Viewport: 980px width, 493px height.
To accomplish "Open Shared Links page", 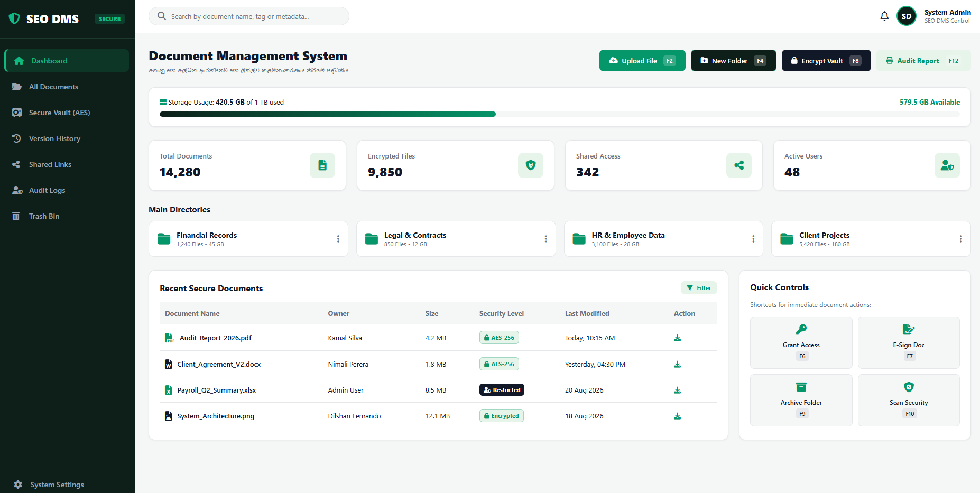I will [x=67, y=164].
